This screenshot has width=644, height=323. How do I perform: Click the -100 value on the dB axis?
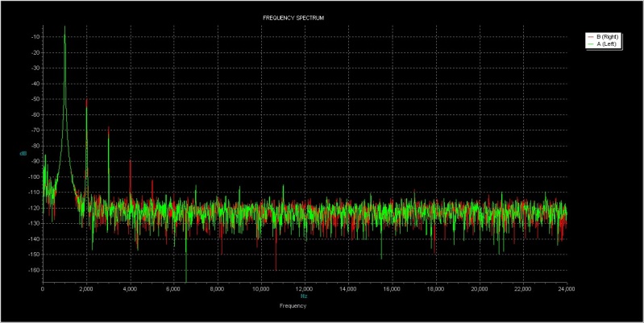point(34,177)
